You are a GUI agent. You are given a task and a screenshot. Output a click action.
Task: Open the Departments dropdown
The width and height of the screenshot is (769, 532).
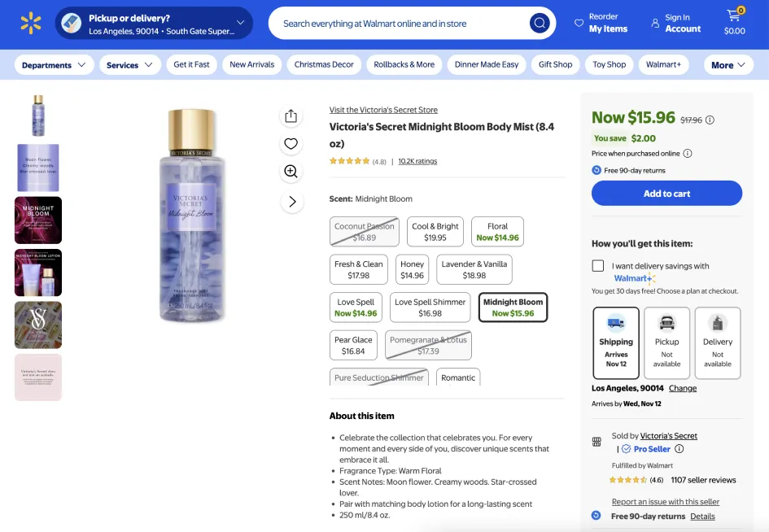(x=54, y=65)
